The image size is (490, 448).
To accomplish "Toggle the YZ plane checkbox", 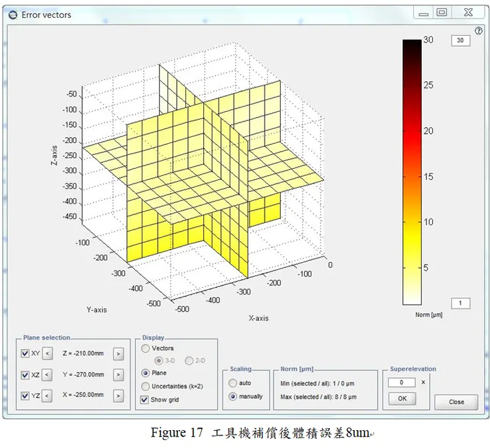I will tap(25, 396).
